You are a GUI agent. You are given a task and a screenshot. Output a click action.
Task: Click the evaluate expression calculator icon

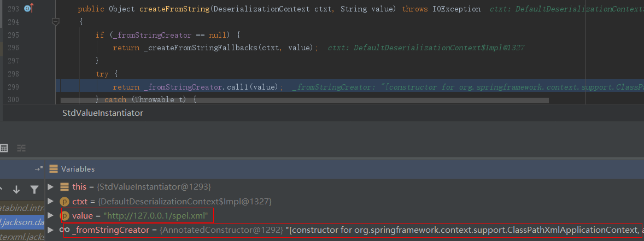click(4, 148)
